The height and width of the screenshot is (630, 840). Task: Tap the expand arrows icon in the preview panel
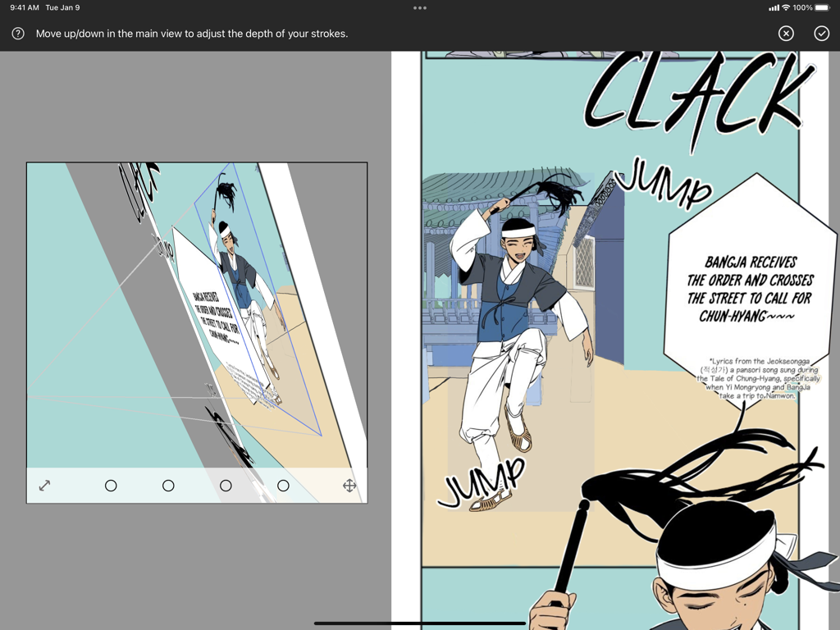(x=45, y=486)
